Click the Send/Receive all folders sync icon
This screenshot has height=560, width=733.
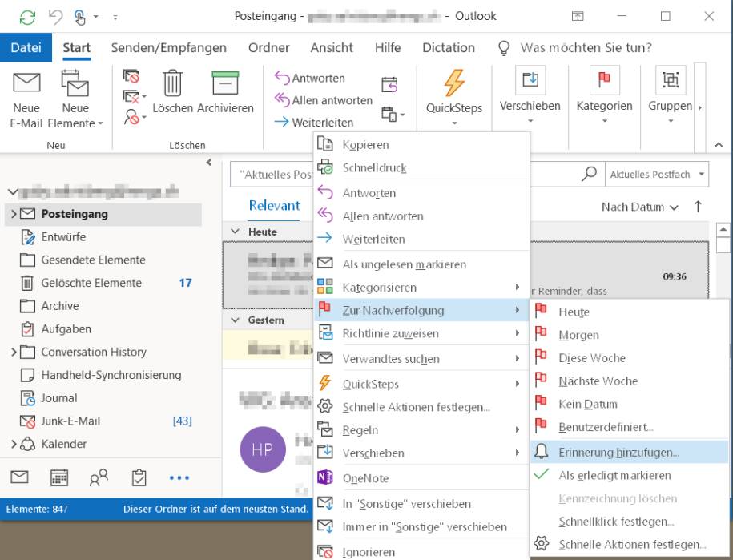(x=27, y=18)
